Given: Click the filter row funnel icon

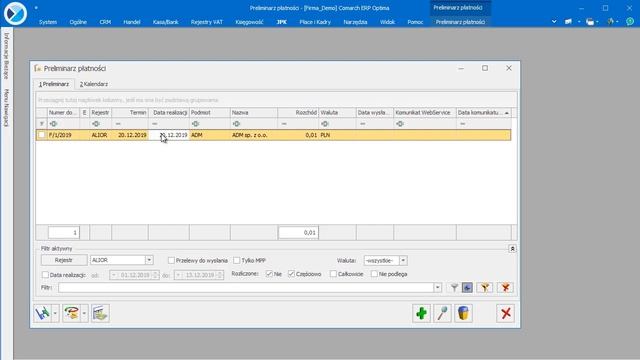Looking at the screenshot, I should pyautogui.click(x=42, y=124).
